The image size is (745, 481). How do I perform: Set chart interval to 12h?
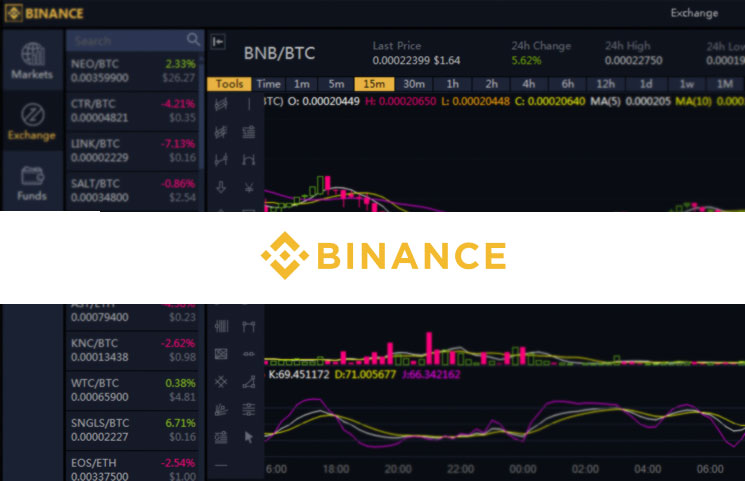point(606,84)
